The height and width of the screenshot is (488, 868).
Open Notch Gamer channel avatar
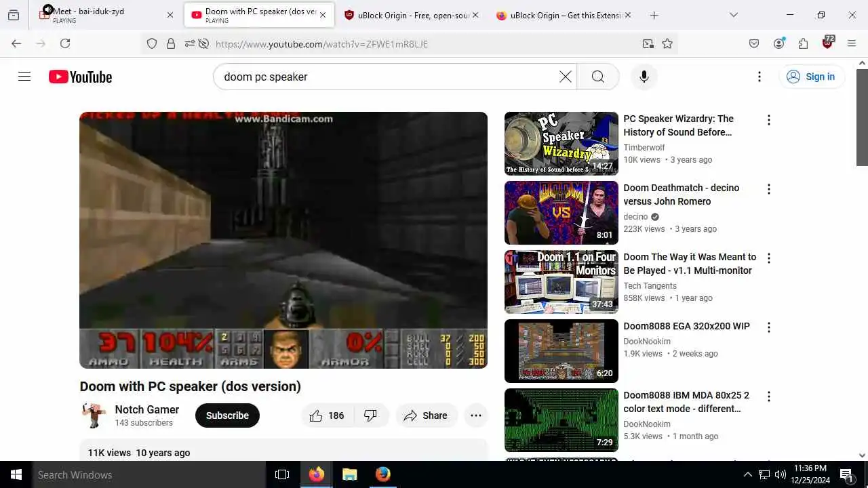pos(94,415)
